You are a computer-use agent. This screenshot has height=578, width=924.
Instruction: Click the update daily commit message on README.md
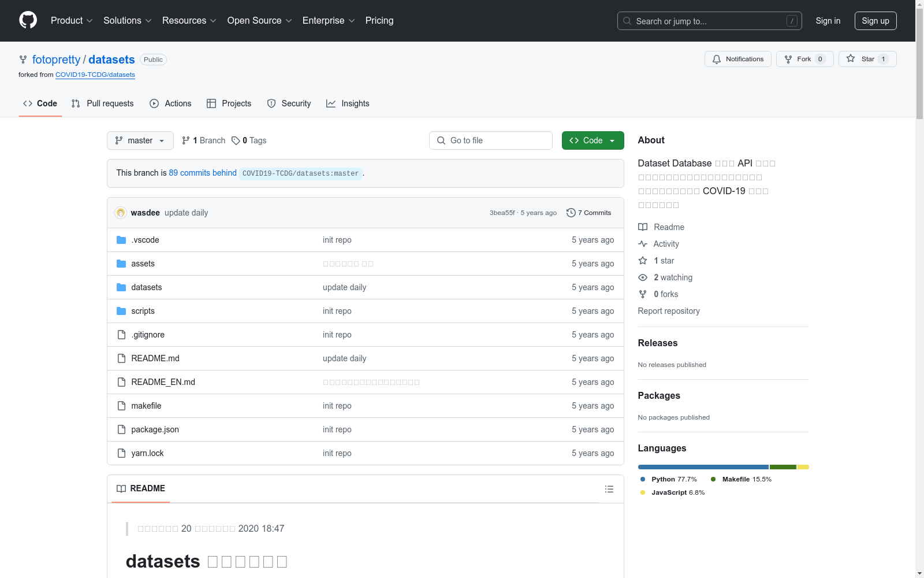coord(345,358)
